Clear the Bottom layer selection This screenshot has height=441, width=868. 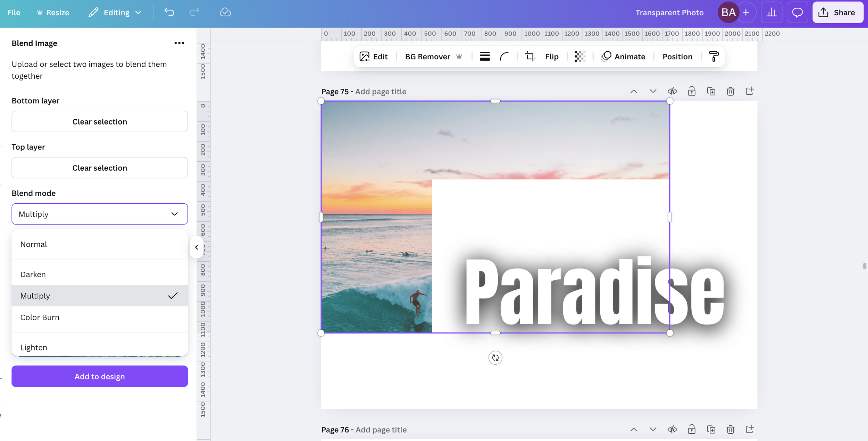pos(100,122)
